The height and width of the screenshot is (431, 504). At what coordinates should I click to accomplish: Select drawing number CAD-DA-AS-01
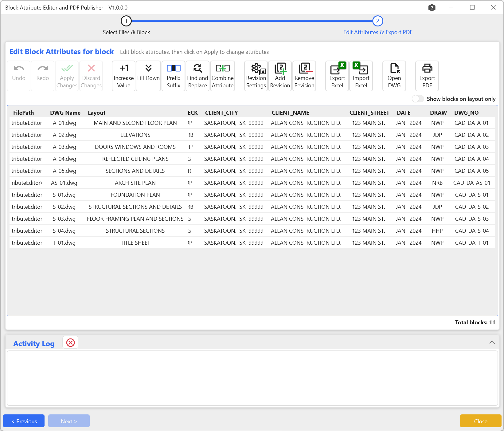coord(472,183)
